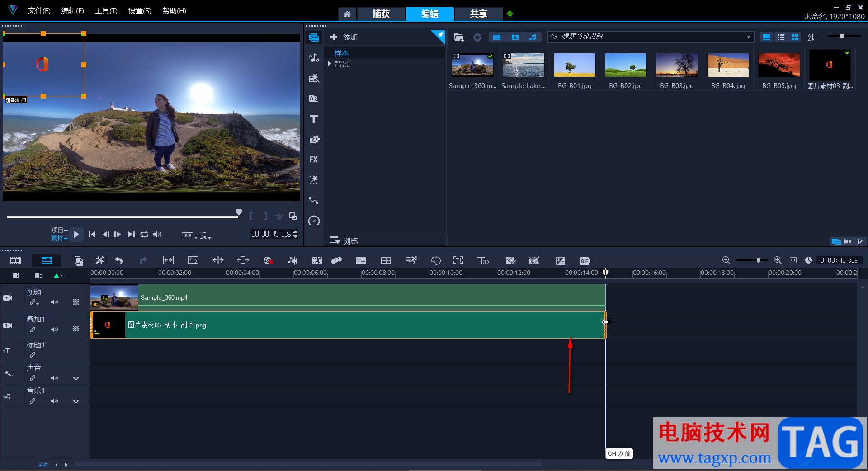The width and height of the screenshot is (868, 471).
Task: Open Time remapping running-figure icon
Action: (411, 260)
